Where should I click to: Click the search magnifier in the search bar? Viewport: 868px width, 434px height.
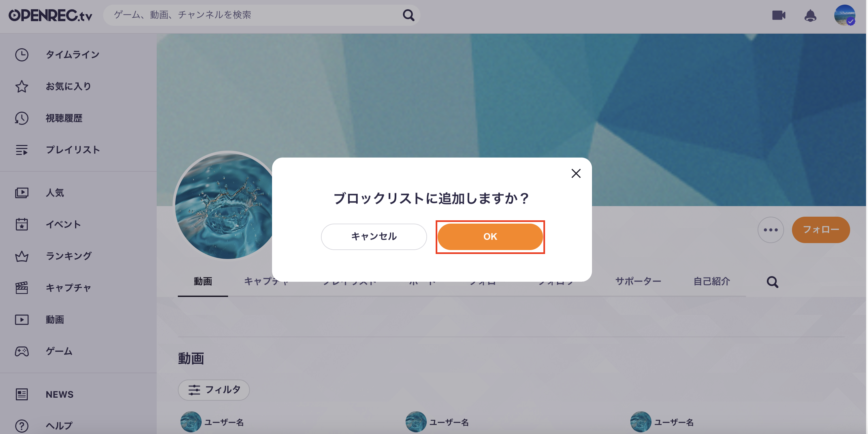click(x=409, y=15)
